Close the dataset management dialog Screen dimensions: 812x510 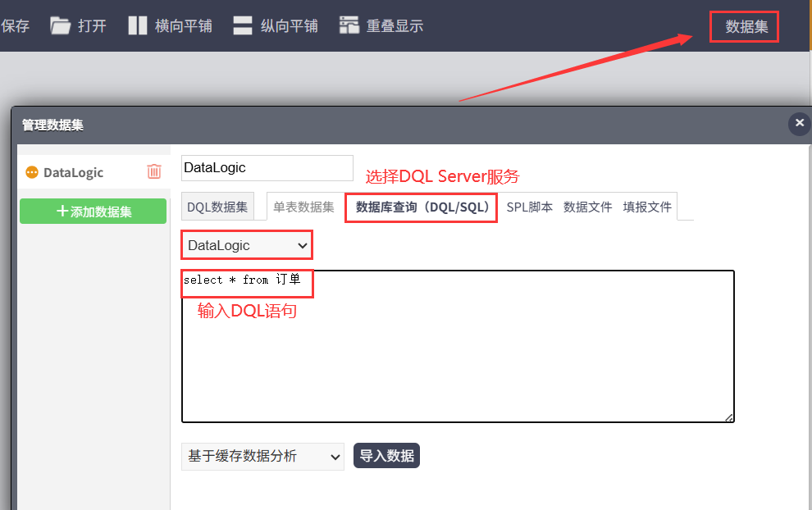point(800,123)
